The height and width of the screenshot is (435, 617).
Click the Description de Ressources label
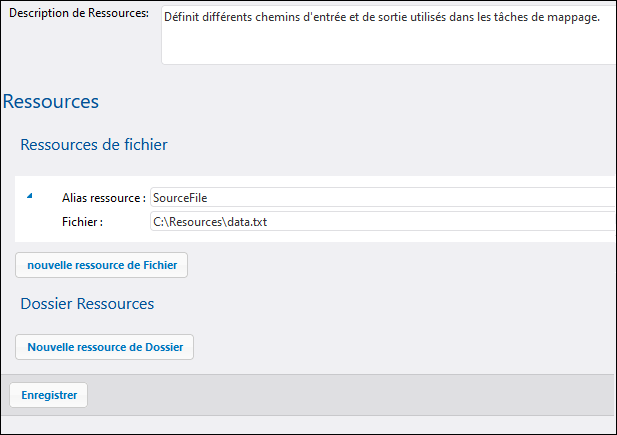78,14
